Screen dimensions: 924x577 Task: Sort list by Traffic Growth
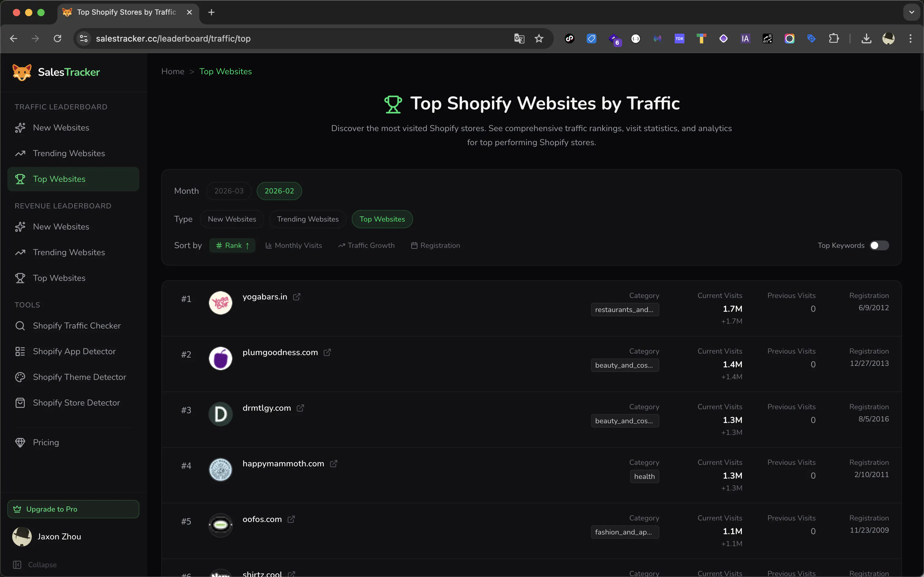click(366, 245)
